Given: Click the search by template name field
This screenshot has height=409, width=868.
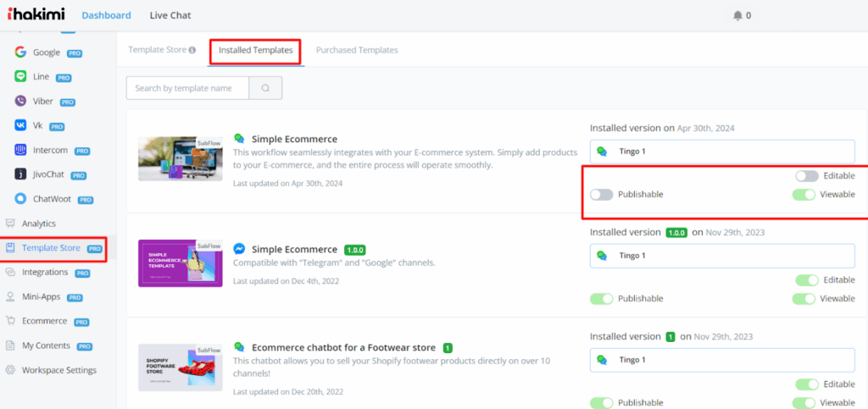Looking at the screenshot, I should pyautogui.click(x=188, y=88).
